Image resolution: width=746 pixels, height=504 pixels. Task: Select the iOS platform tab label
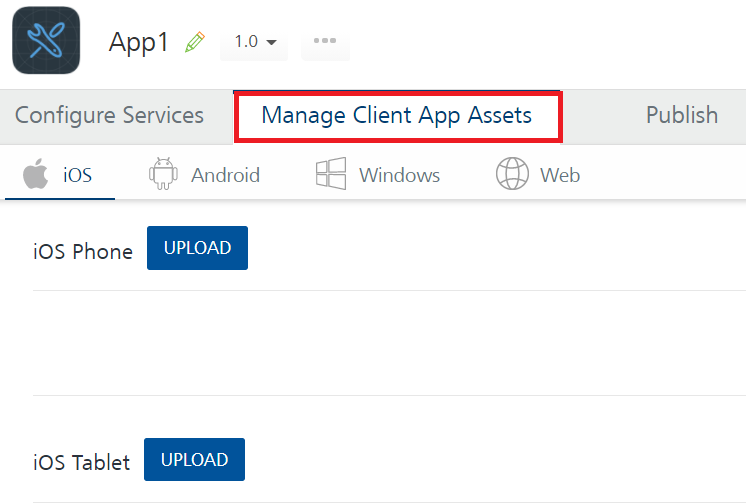(77, 175)
